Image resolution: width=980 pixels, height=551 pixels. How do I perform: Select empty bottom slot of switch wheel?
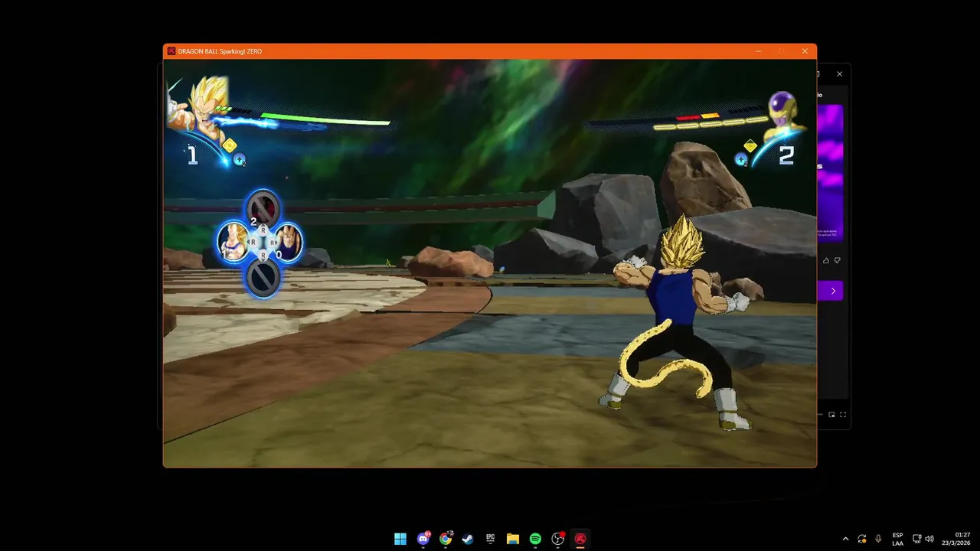(x=263, y=277)
